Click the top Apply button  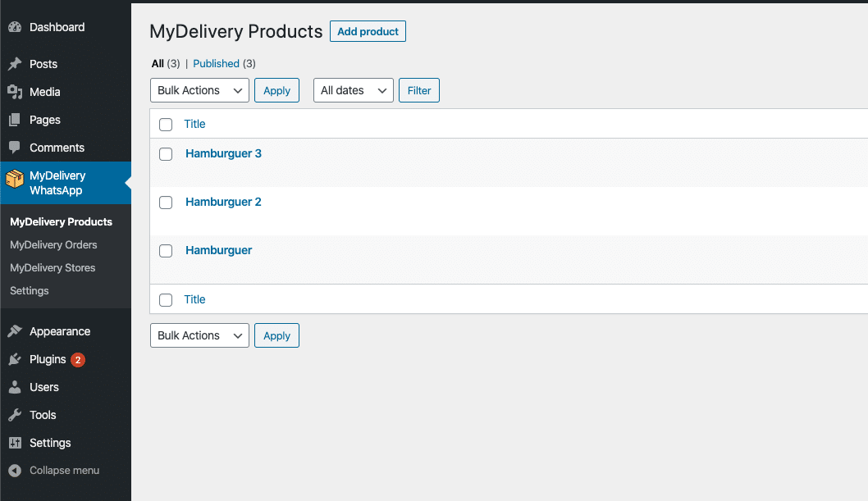tap(276, 90)
